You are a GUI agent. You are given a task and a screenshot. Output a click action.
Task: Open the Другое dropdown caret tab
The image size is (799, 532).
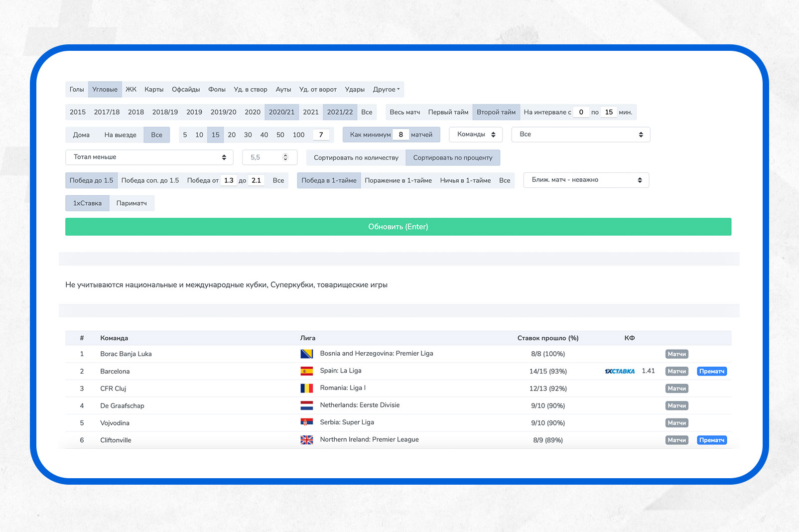click(x=386, y=90)
